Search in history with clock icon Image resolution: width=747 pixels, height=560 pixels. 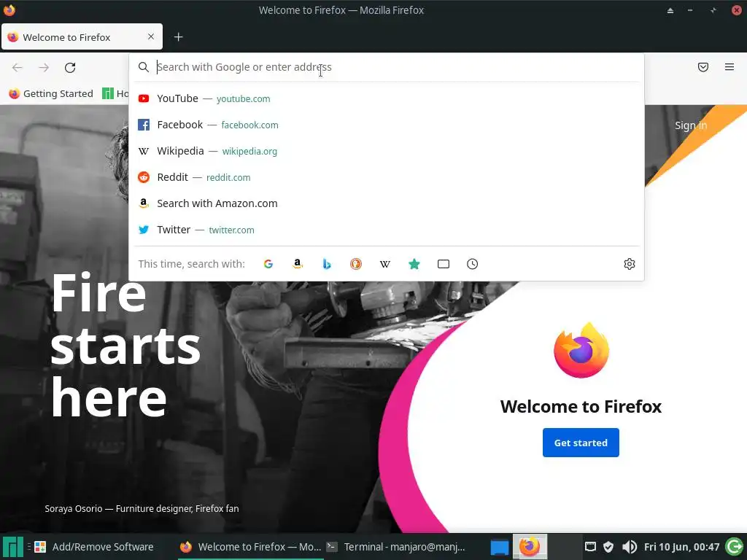coord(472,264)
